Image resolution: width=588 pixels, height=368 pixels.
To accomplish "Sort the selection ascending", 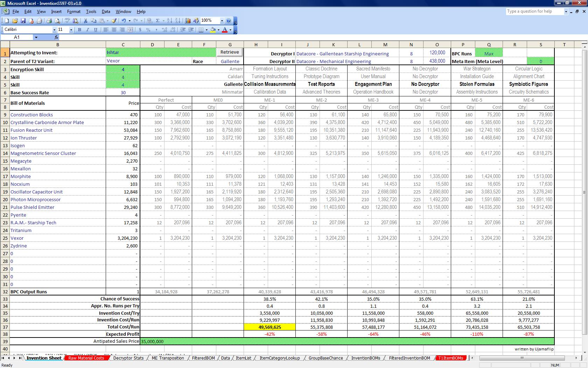I will pyautogui.click(x=169, y=21).
